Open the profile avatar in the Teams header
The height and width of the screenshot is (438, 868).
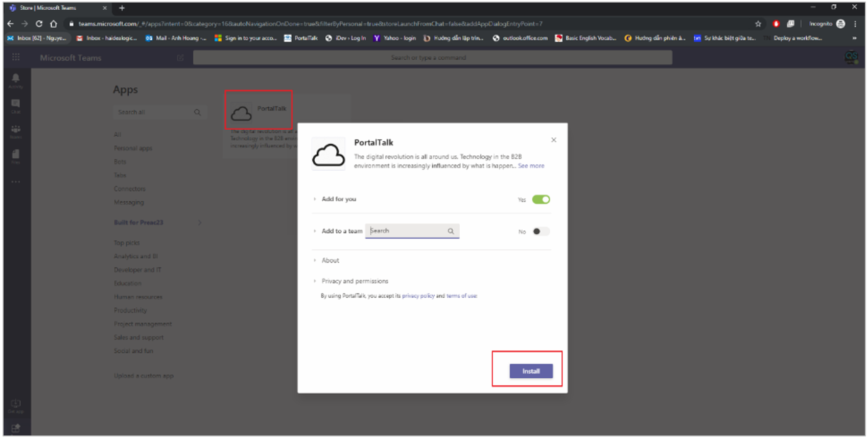point(851,58)
